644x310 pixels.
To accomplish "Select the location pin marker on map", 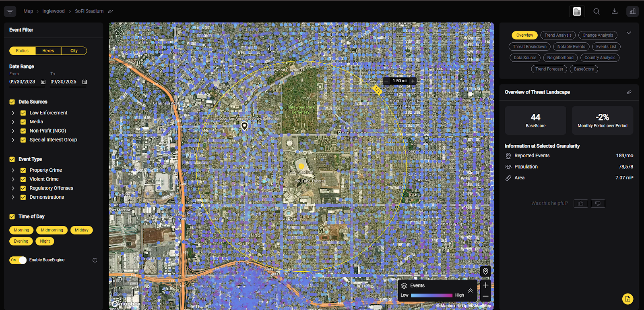I will pyautogui.click(x=244, y=126).
